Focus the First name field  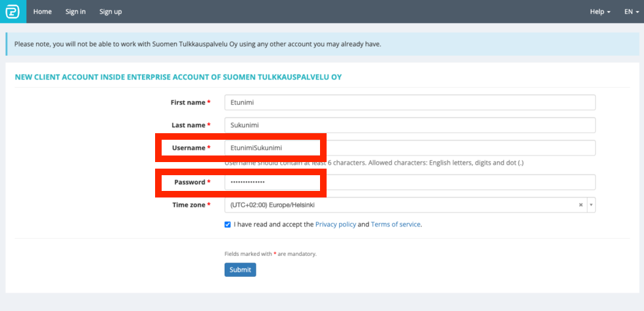click(410, 102)
